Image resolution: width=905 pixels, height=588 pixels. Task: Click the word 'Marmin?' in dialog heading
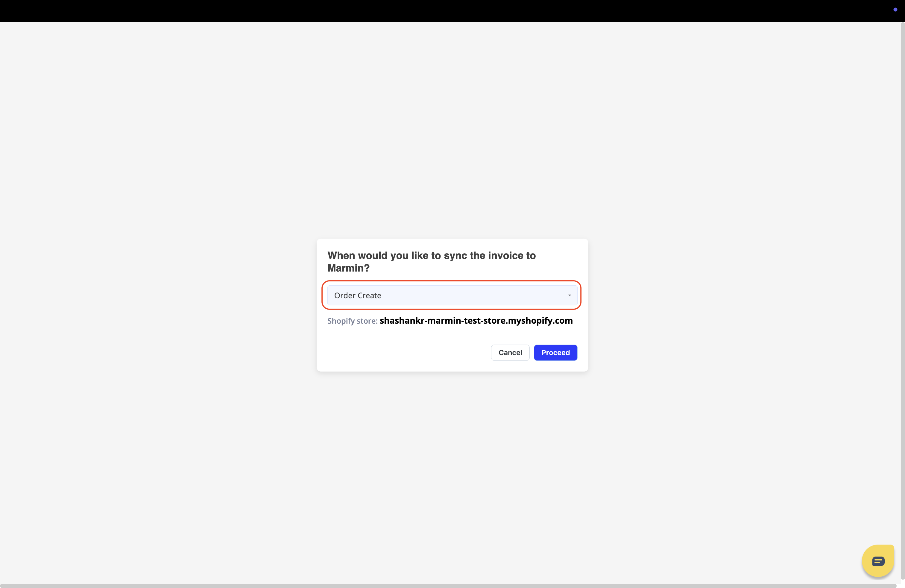click(348, 268)
